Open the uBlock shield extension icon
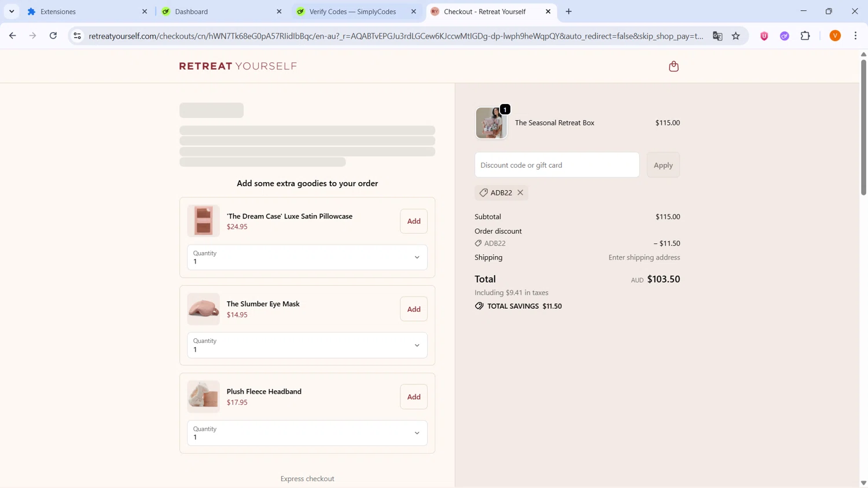Image resolution: width=868 pixels, height=488 pixels. tap(764, 36)
